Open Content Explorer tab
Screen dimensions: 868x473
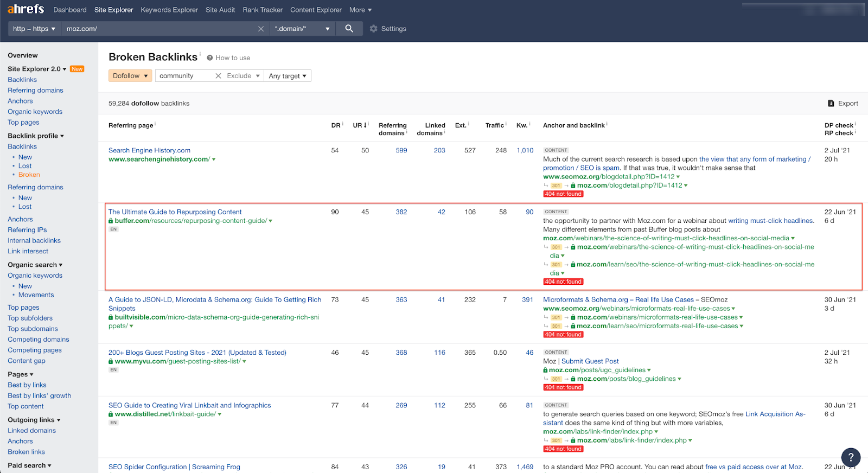(316, 10)
